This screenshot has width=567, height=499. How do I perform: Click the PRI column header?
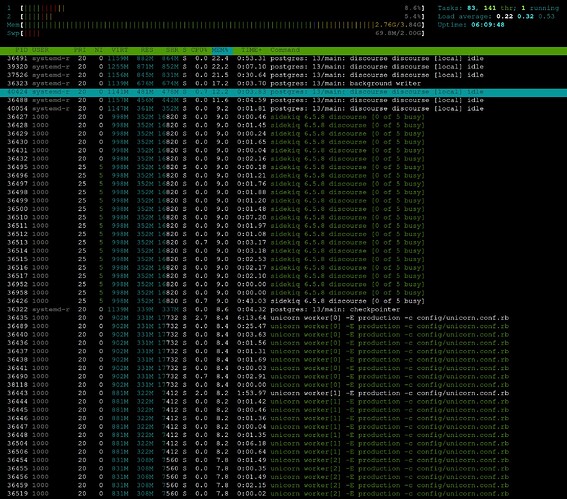(x=80, y=50)
